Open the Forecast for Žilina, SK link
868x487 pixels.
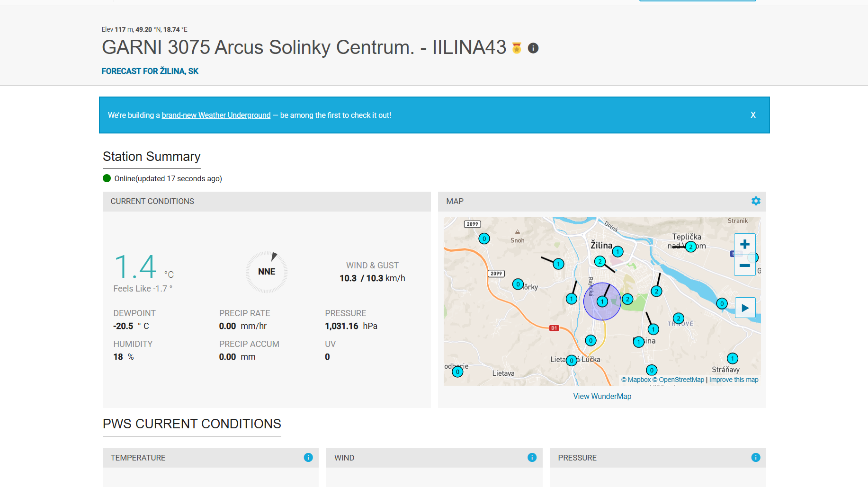coord(150,71)
